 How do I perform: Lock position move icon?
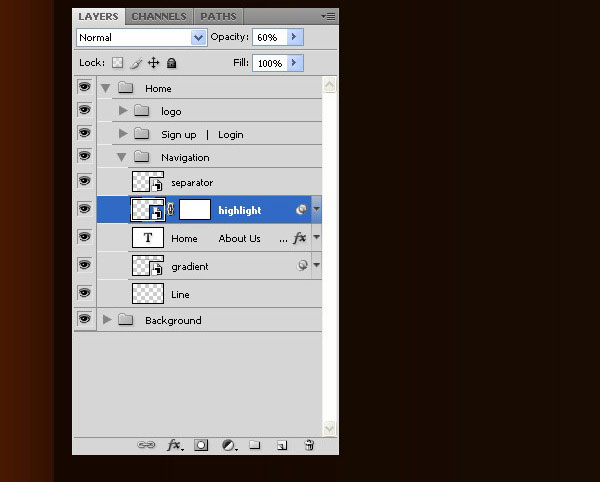(153, 62)
